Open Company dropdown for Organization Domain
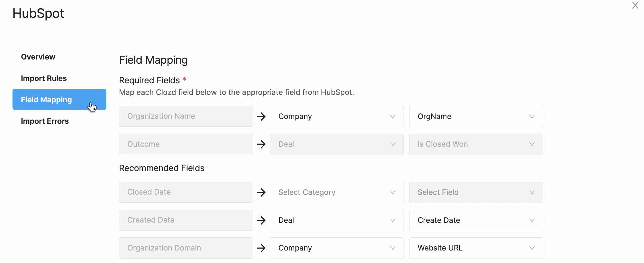This screenshot has width=644, height=263. click(337, 248)
